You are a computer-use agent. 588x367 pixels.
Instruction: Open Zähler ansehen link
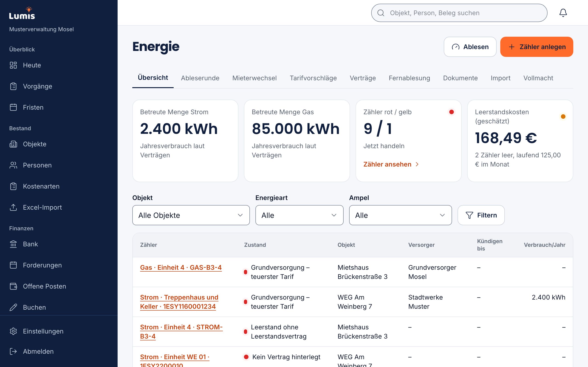coord(391,164)
